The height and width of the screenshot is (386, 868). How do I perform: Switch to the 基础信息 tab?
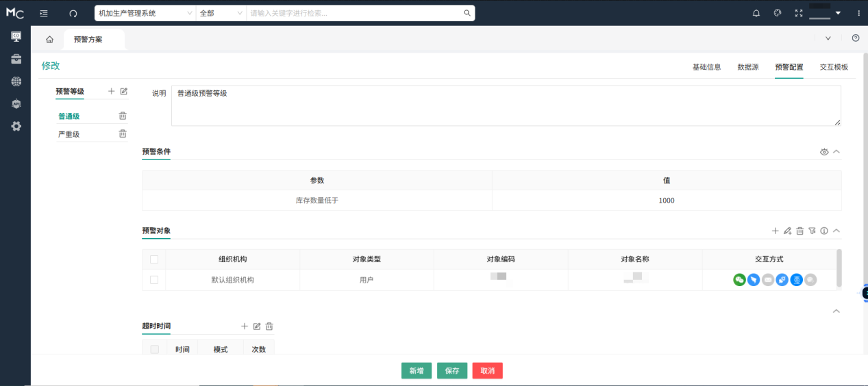point(706,67)
